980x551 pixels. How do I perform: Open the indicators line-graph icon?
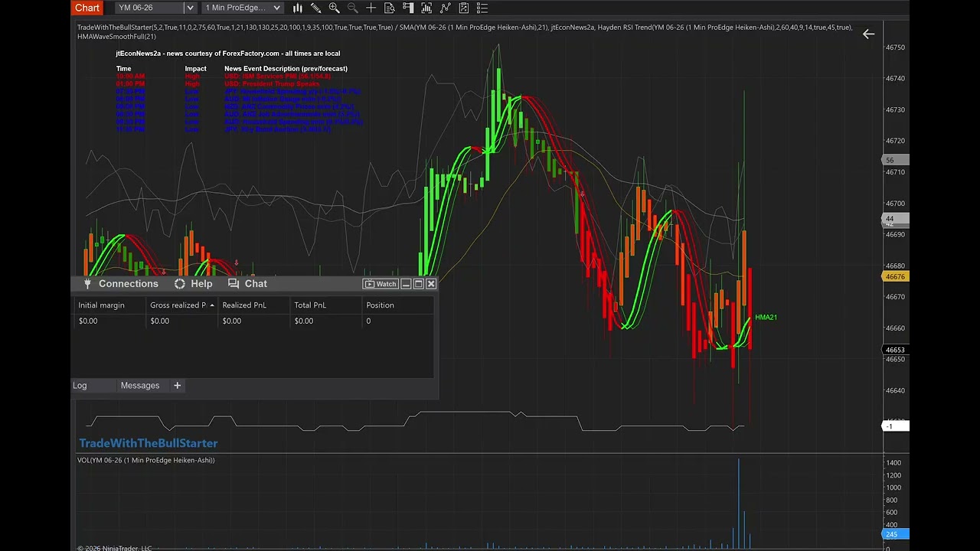click(x=445, y=8)
